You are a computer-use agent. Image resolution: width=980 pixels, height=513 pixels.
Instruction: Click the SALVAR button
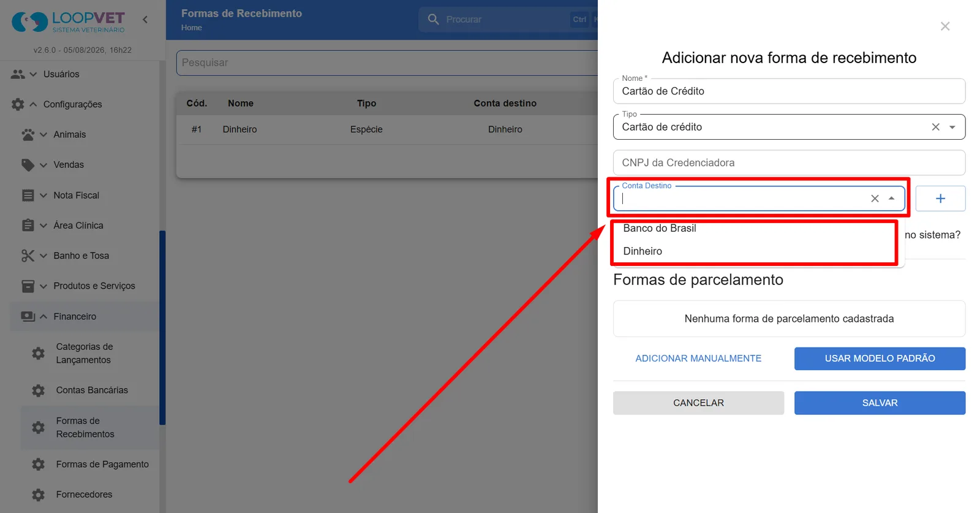[880, 403]
